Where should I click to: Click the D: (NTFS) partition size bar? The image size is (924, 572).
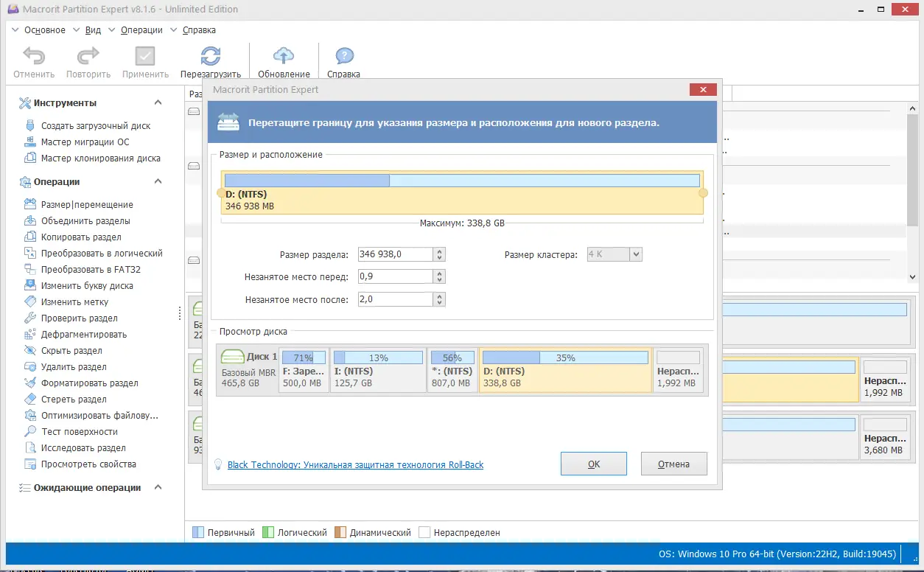tap(462, 181)
